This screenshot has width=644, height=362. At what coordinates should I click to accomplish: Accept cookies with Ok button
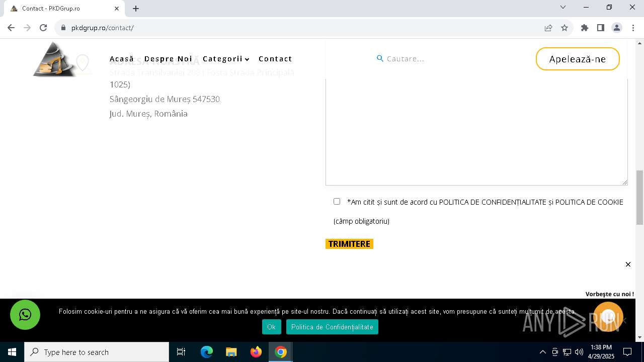click(271, 327)
